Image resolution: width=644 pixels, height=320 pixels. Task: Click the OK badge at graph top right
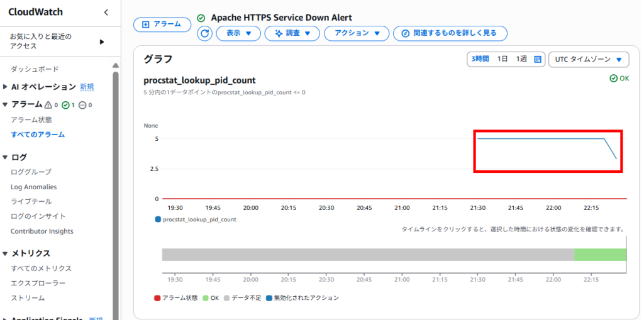619,79
